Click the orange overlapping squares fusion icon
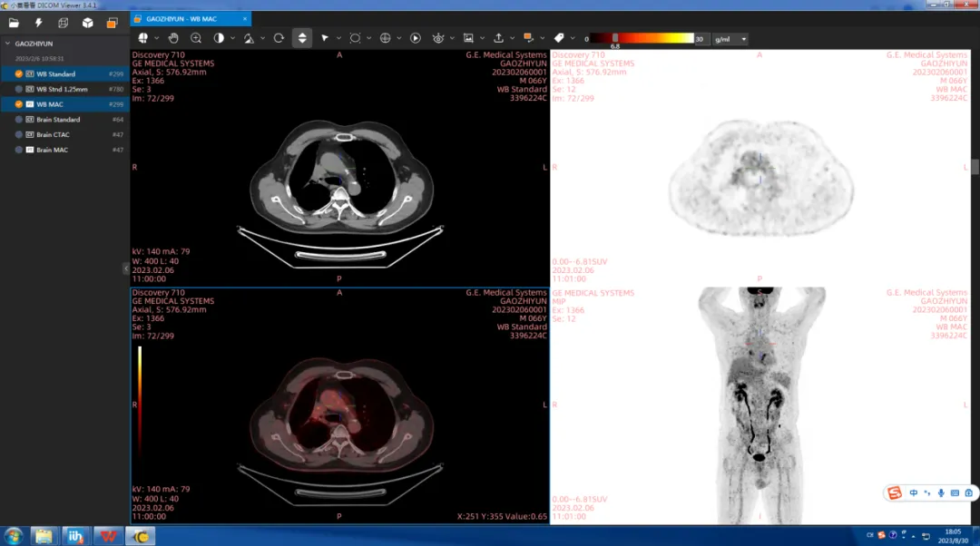Image resolution: width=980 pixels, height=546 pixels. coord(112,23)
